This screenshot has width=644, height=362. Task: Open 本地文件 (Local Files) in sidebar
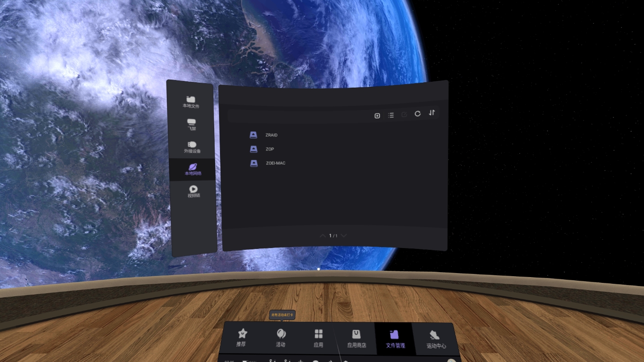191,102
